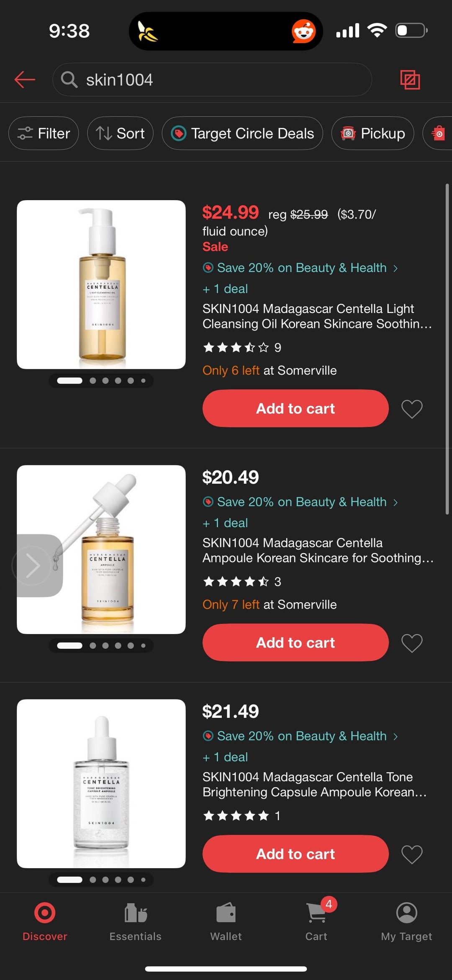The image size is (452, 980).
Task: Tap the red back arrow
Action: [x=25, y=80]
